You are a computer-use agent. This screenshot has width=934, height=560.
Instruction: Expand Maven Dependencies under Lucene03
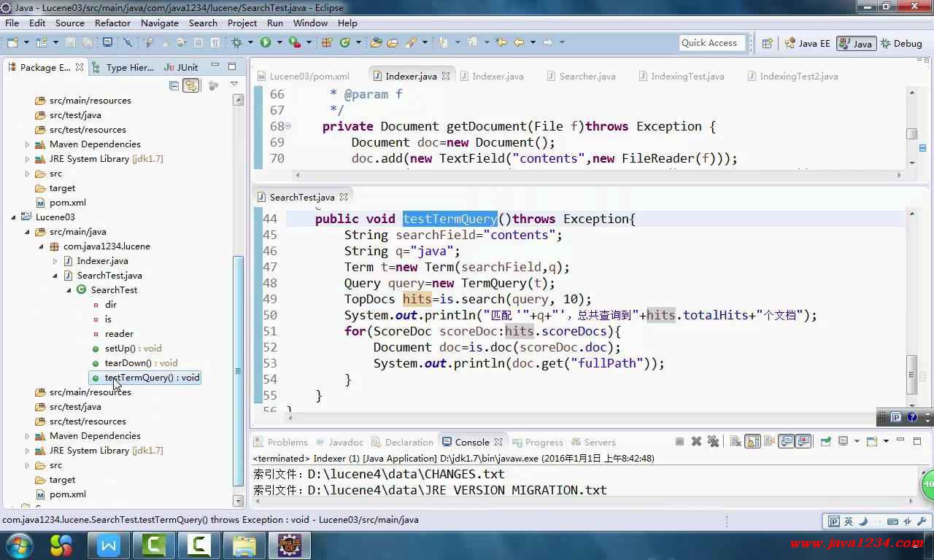(x=27, y=436)
